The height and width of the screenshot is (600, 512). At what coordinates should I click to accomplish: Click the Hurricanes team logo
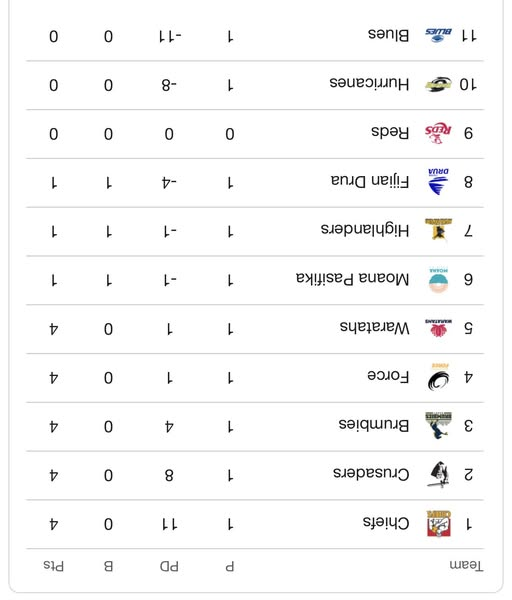pos(439,84)
